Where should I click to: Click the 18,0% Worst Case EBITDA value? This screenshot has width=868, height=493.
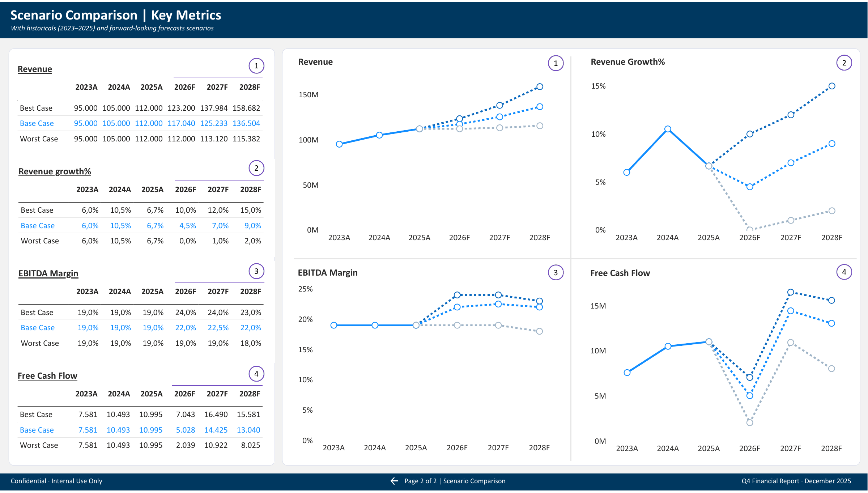pyautogui.click(x=251, y=343)
